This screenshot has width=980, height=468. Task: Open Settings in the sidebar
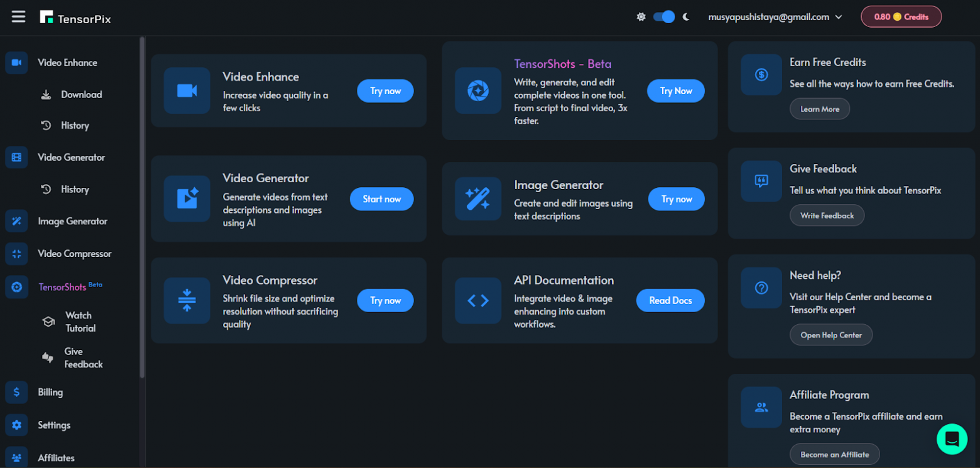pyautogui.click(x=54, y=425)
